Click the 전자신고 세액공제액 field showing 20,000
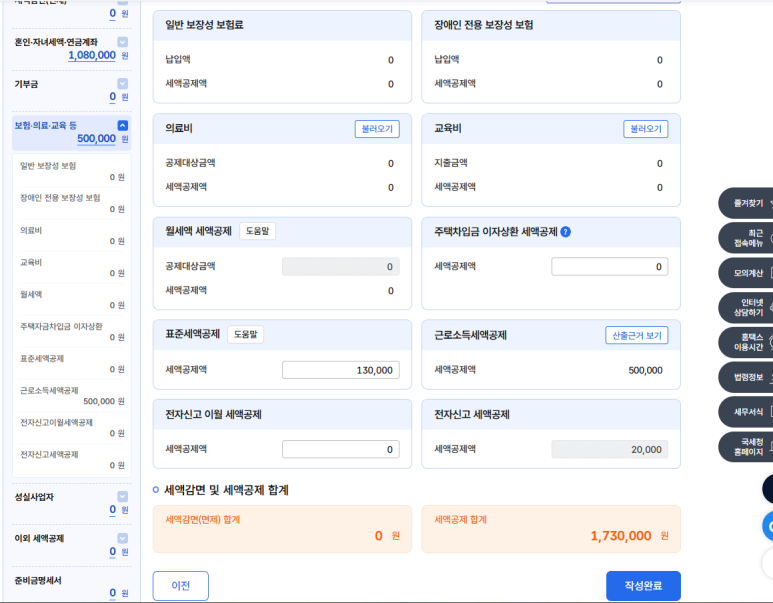The width and height of the screenshot is (773, 603). [610, 449]
